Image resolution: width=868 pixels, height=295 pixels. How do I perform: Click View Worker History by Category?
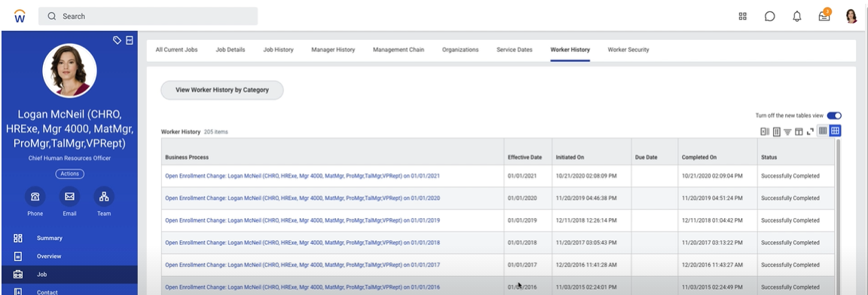(x=222, y=90)
